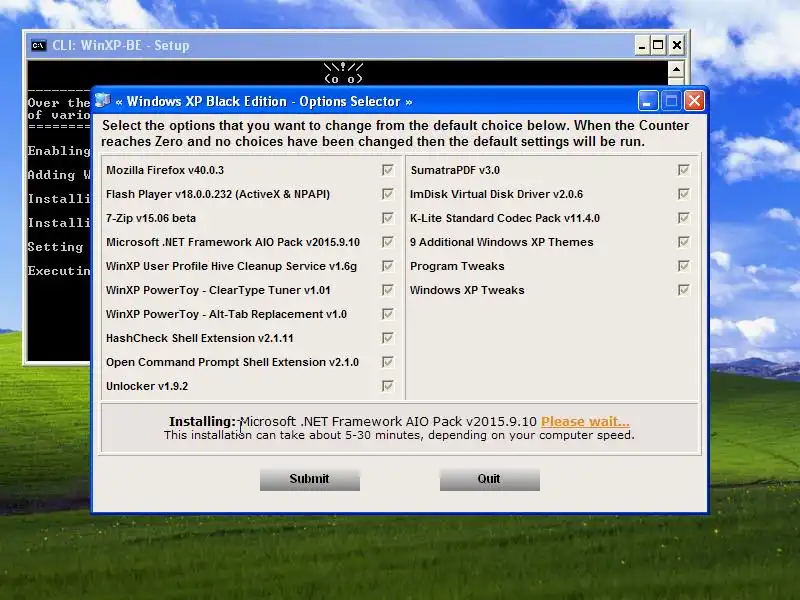800x600 pixels.
Task: Toggle the Unlocker v1.9.2 checkbox
Action: [388, 386]
